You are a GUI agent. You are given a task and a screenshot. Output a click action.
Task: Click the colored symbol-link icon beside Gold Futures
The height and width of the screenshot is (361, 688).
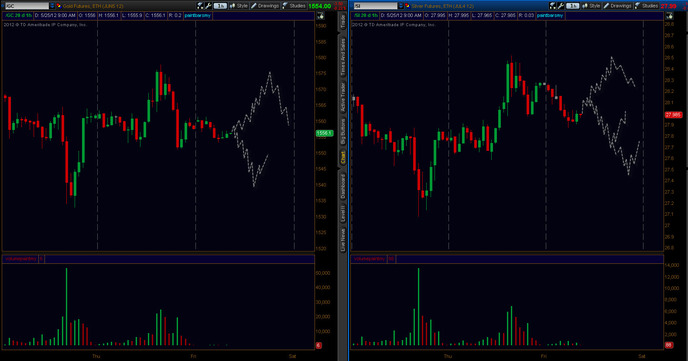pos(58,6)
